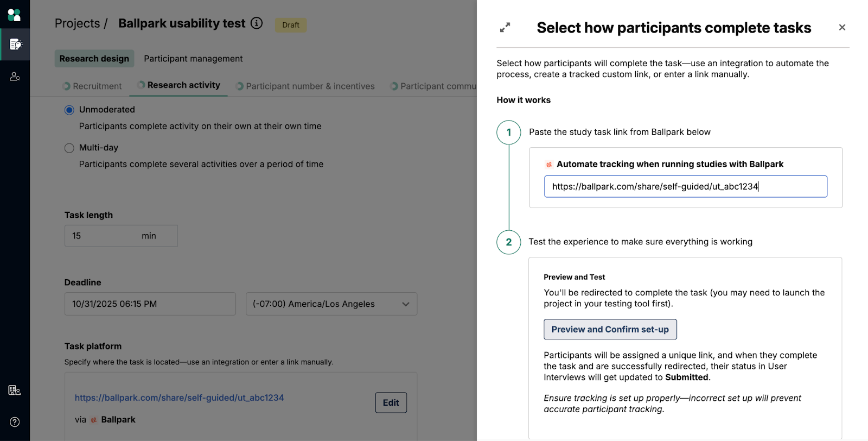Image resolution: width=868 pixels, height=441 pixels.
Task: Select the Multi-day radio option
Action: (69, 148)
